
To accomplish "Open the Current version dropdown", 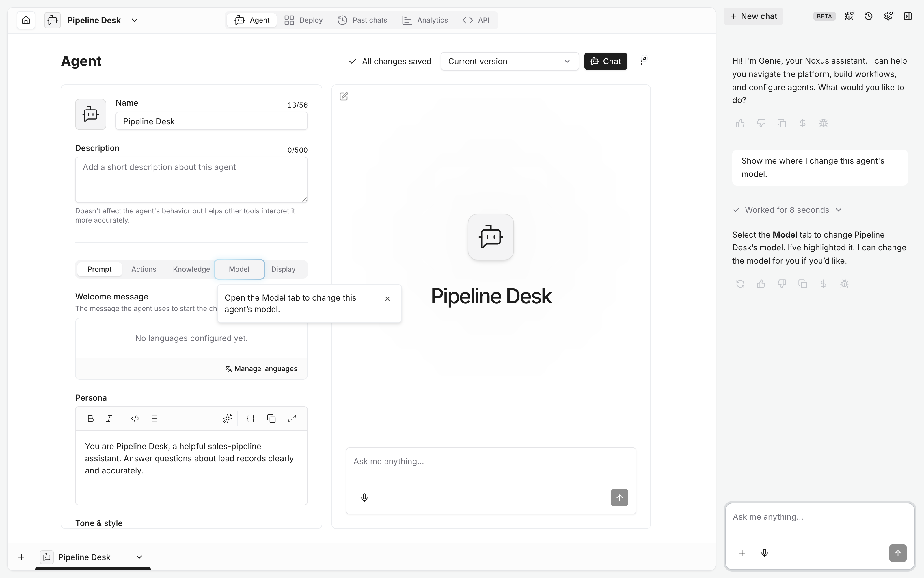I will point(510,61).
